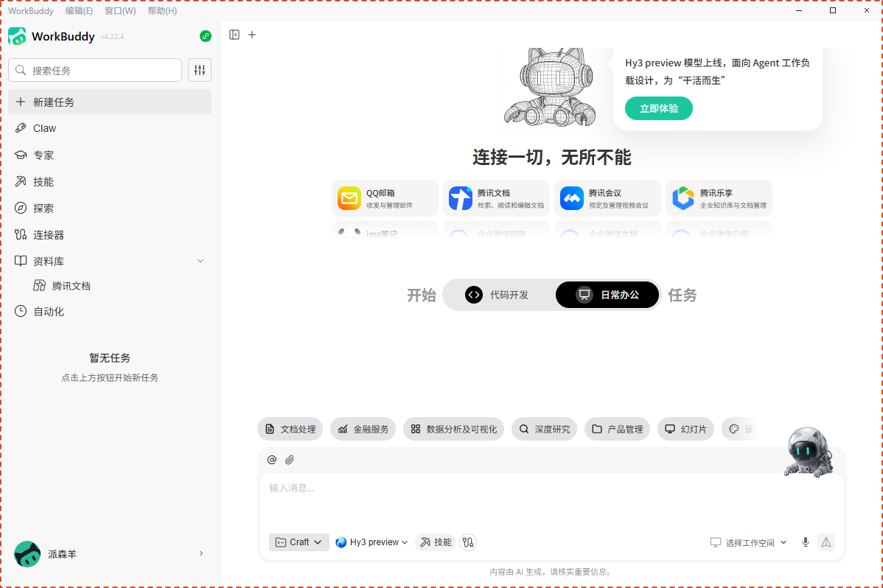Select the 数据分析及可视化 chip

pyautogui.click(x=454, y=429)
